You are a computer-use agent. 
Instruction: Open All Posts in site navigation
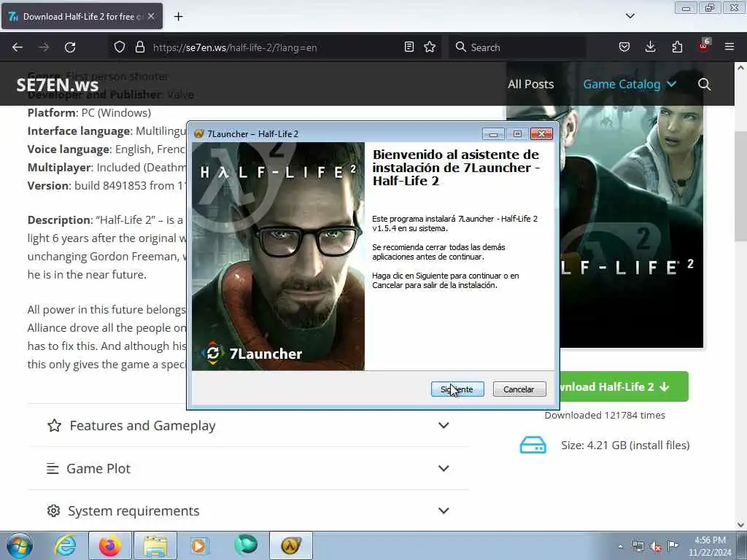coord(531,85)
